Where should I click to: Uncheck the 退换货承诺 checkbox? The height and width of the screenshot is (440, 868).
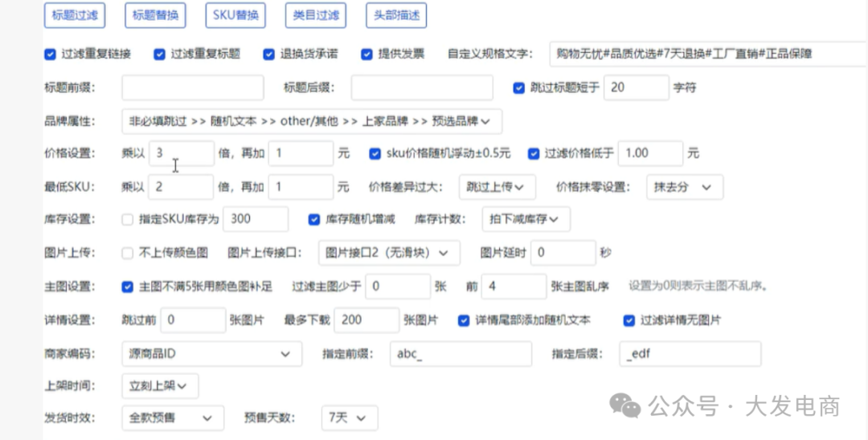pos(269,54)
